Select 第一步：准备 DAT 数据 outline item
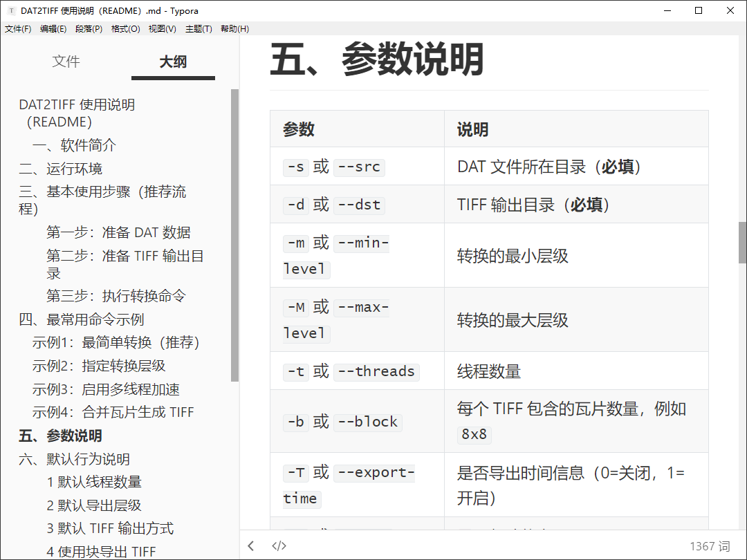The image size is (747, 560). 118,232
